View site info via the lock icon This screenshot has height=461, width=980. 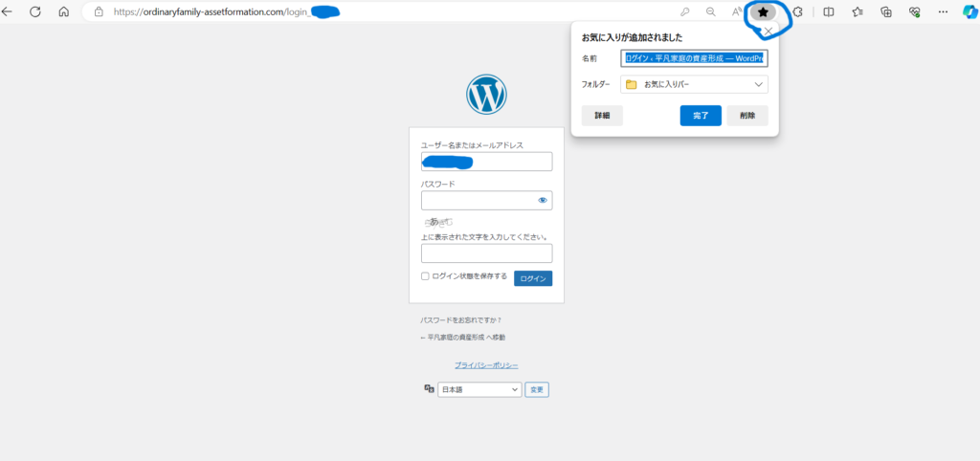point(99,11)
